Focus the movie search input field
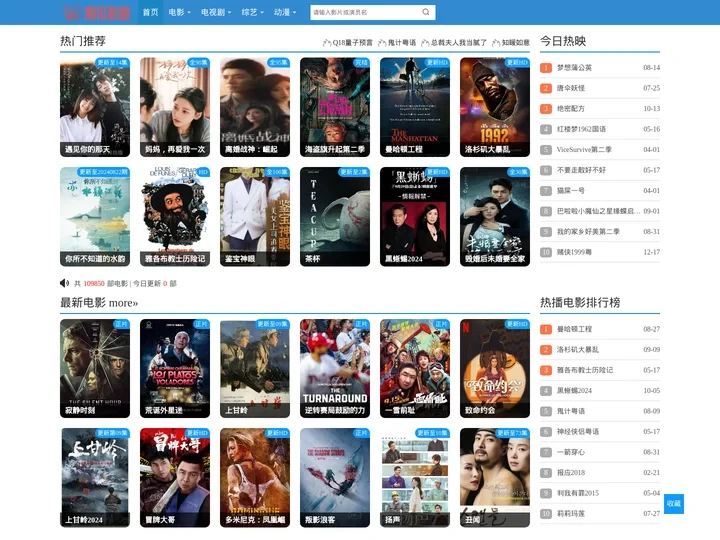 point(365,12)
